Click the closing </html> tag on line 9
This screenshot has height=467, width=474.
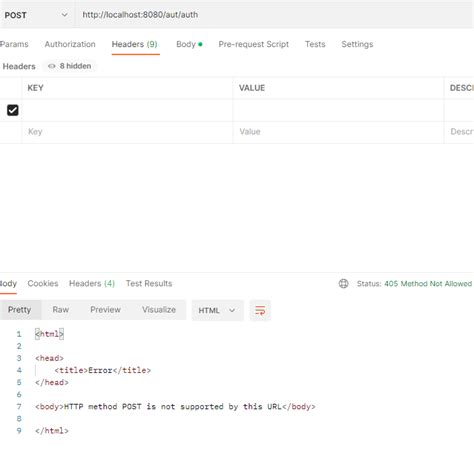click(52, 431)
